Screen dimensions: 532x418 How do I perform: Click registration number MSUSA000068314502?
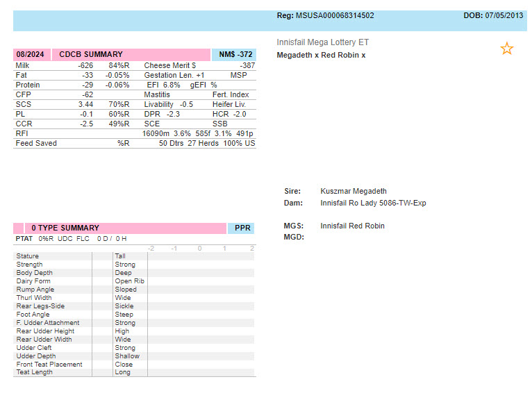(335, 15)
